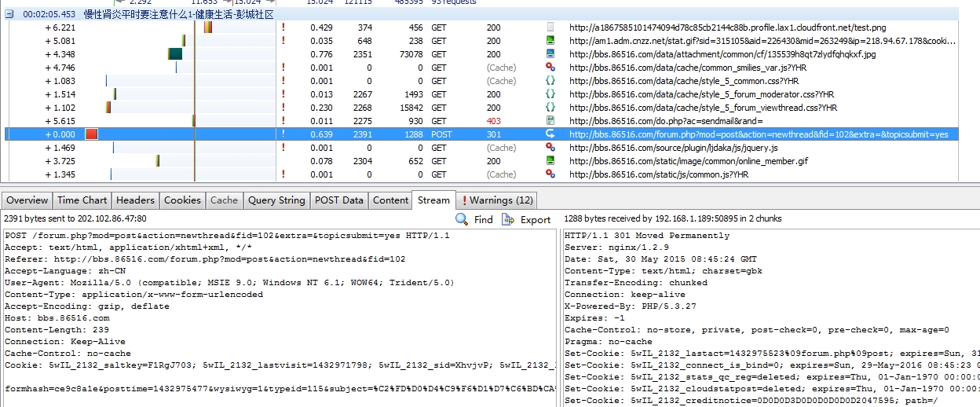Click the Find magnifier icon
The height and width of the screenshot is (407, 980).
[x=462, y=219]
